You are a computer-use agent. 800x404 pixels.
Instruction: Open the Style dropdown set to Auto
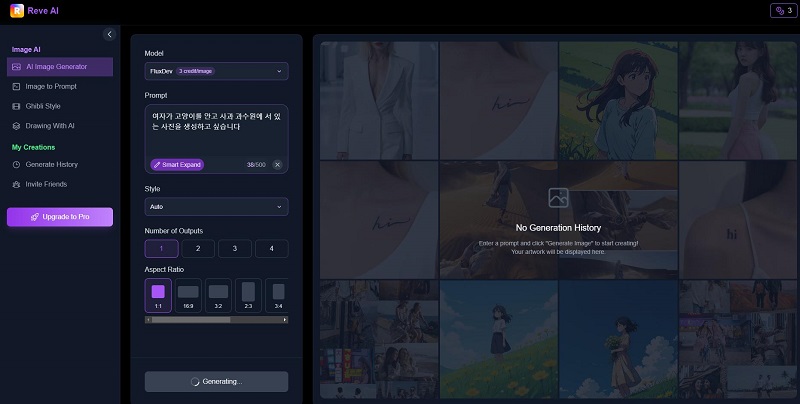(216, 207)
